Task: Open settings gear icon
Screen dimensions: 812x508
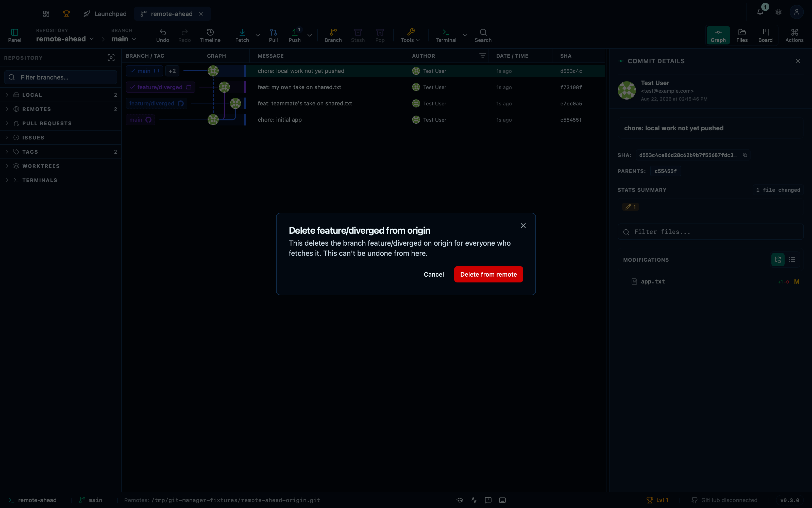Action: (x=779, y=12)
